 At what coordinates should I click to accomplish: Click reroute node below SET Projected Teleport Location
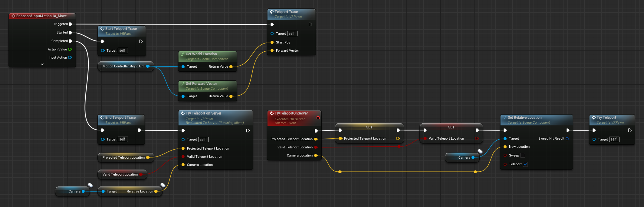pyautogui.click(x=340, y=172)
